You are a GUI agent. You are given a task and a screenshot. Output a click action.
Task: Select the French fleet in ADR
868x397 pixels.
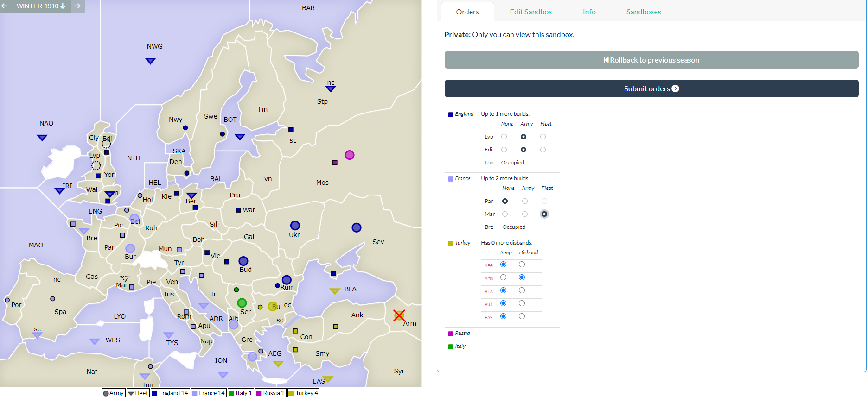[x=203, y=306]
